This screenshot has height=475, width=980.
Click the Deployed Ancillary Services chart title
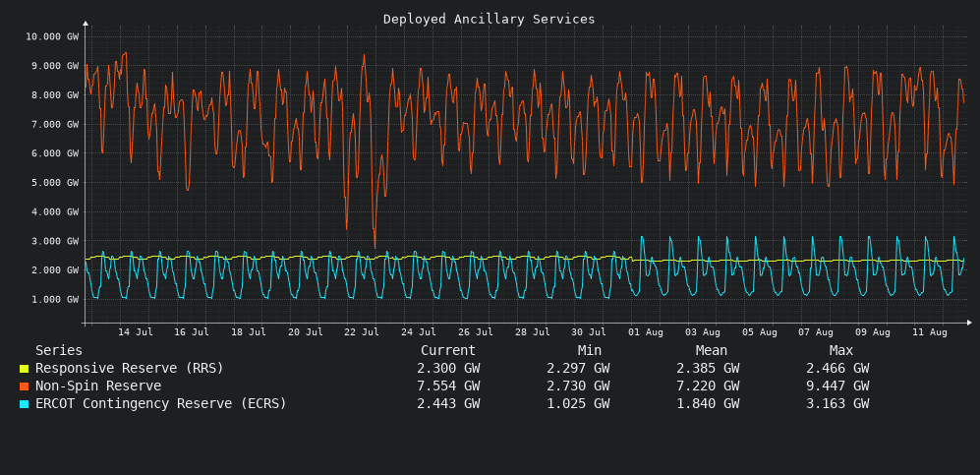click(x=489, y=20)
